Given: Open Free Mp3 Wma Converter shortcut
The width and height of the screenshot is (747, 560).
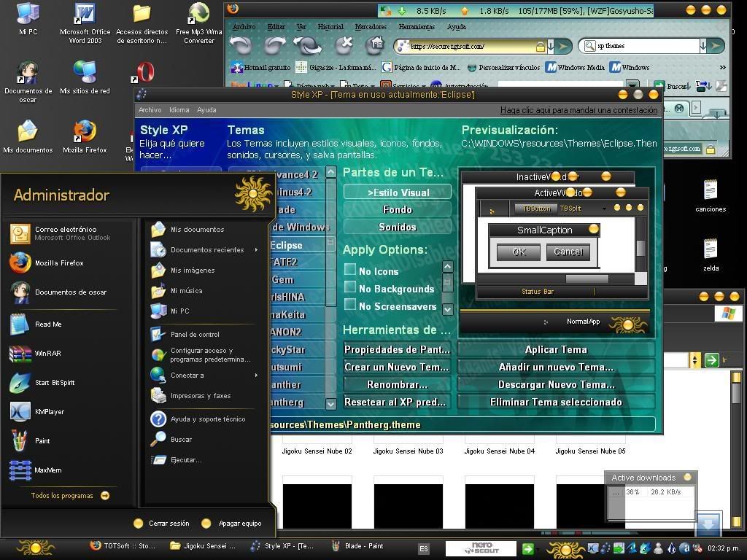Looking at the screenshot, I should tap(198, 23).
